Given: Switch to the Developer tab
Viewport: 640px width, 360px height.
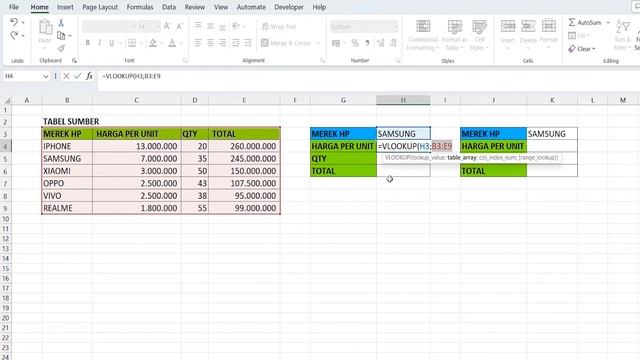Looking at the screenshot, I should [289, 7].
